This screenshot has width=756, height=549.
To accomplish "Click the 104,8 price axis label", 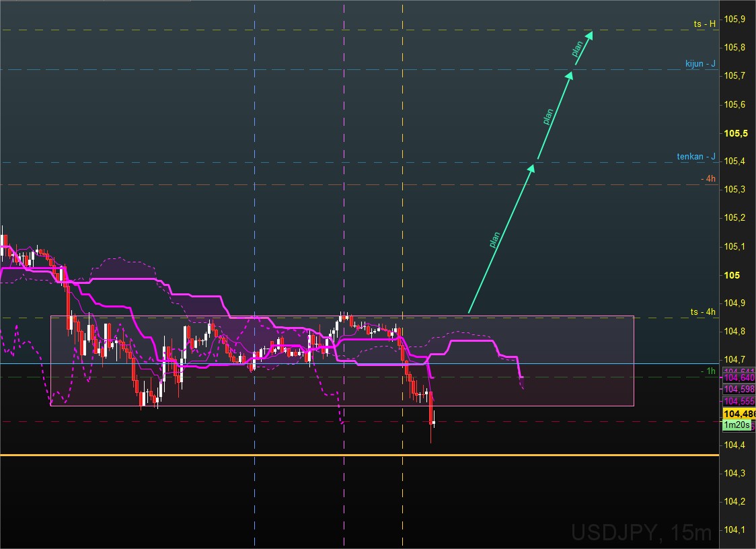I will click(734, 332).
